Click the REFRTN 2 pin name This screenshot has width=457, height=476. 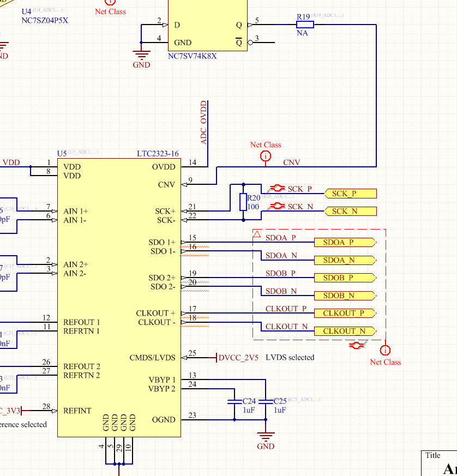[x=81, y=375]
